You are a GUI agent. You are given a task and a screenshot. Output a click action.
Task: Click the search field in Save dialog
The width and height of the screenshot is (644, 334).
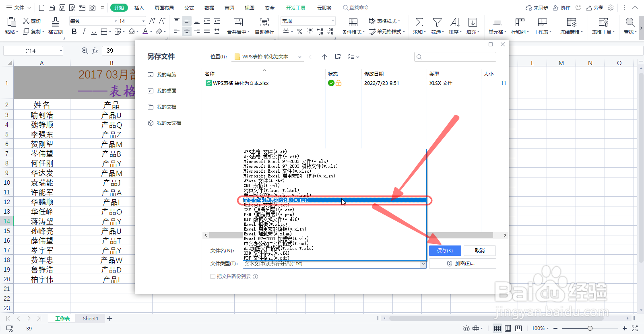coord(455,57)
